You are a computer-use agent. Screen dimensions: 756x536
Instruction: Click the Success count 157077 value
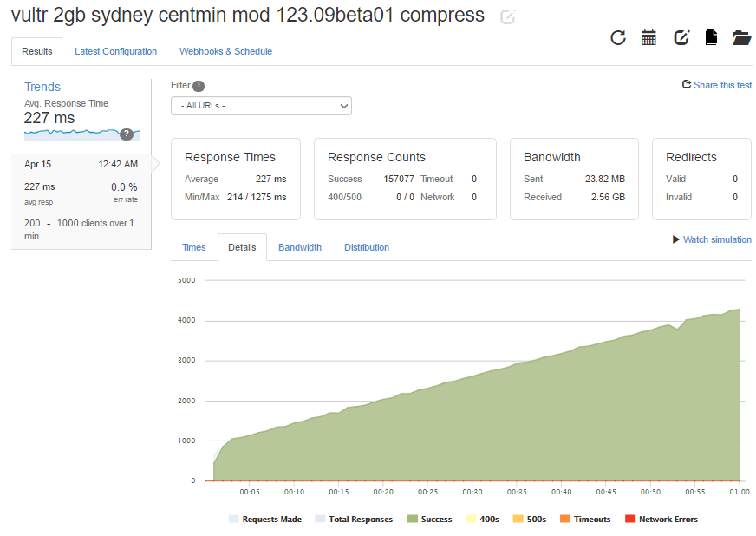(399, 179)
